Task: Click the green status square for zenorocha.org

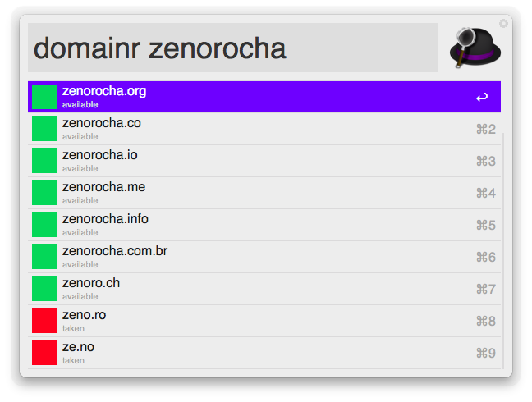Action: point(44,97)
